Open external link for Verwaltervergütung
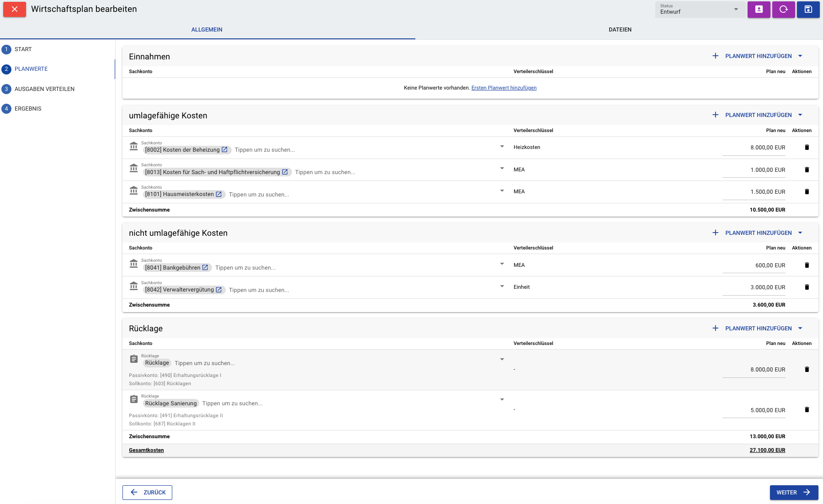Viewport: 823px width, 504px height. tap(218, 290)
